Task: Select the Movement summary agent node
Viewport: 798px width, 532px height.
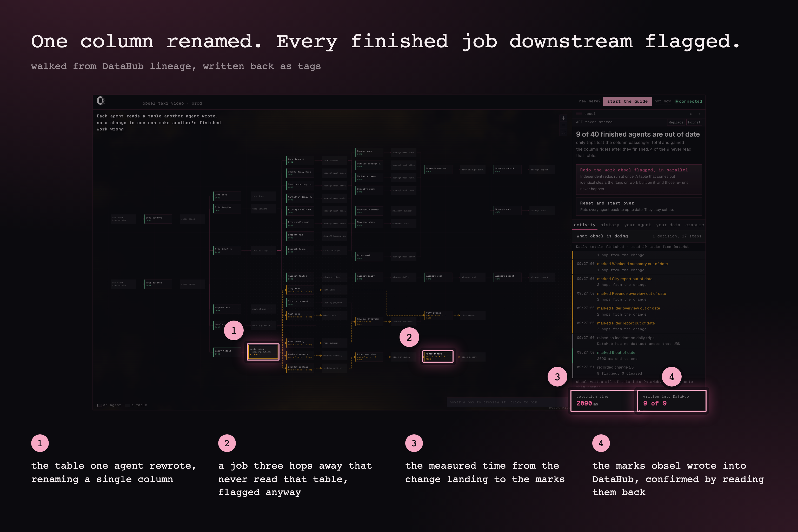Action: (369, 211)
